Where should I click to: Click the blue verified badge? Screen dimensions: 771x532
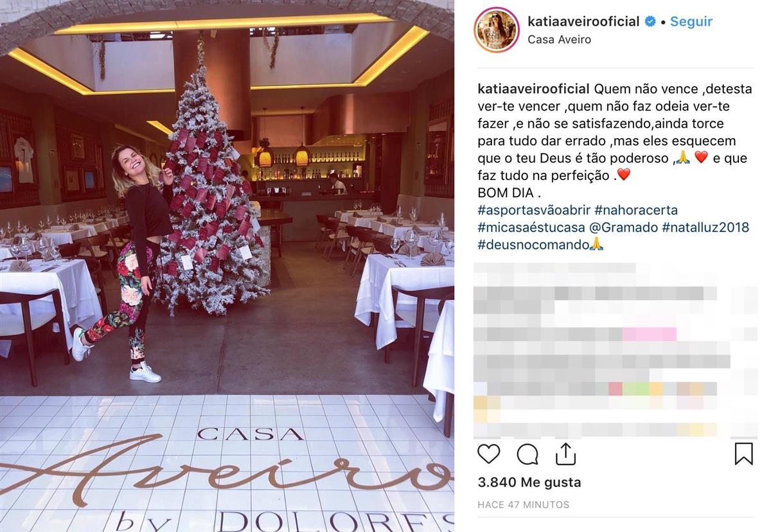[650, 21]
